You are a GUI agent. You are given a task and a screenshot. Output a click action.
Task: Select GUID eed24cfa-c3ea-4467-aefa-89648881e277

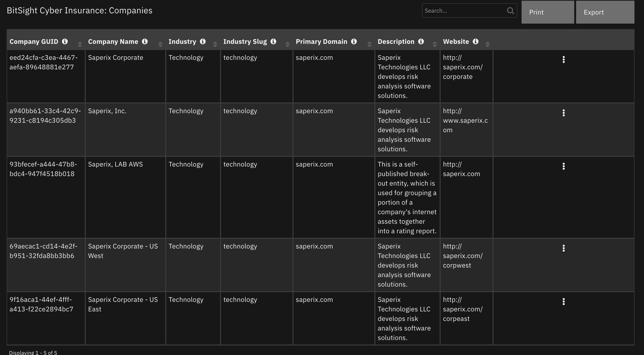[x=44, y=62]
